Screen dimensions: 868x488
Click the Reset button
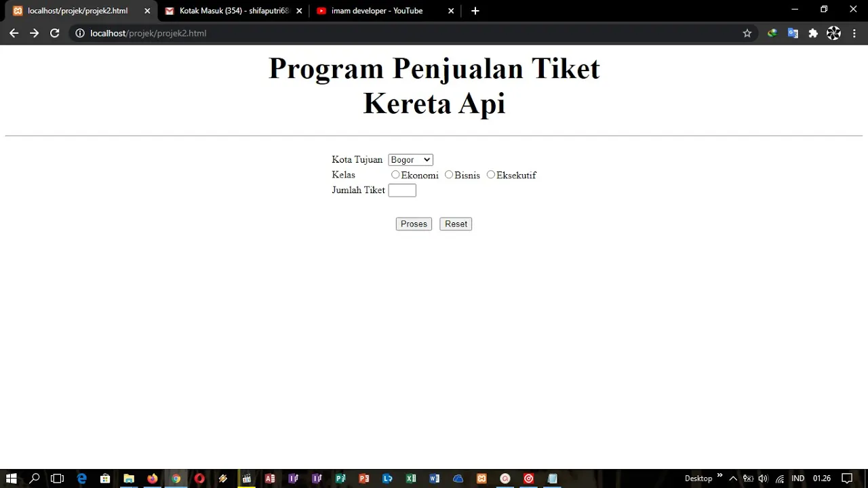(x=456, y=224)
